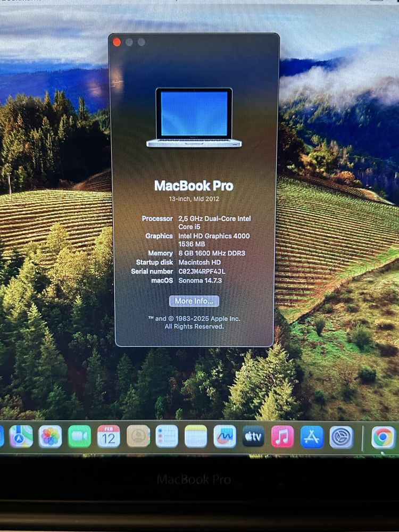
Task: Click the MacBook Pro title heading
Action: click(x=194, y=186)
